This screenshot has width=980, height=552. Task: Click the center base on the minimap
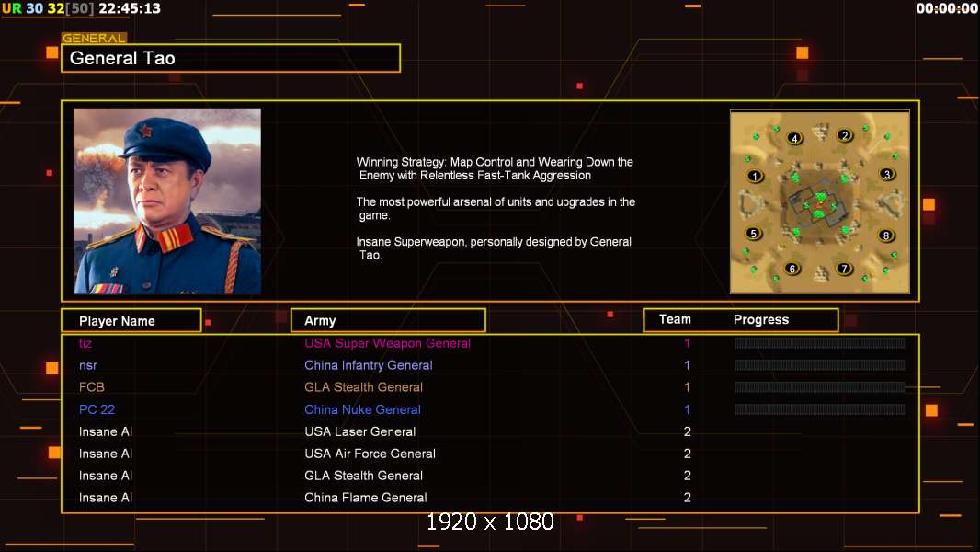point(819,203)
